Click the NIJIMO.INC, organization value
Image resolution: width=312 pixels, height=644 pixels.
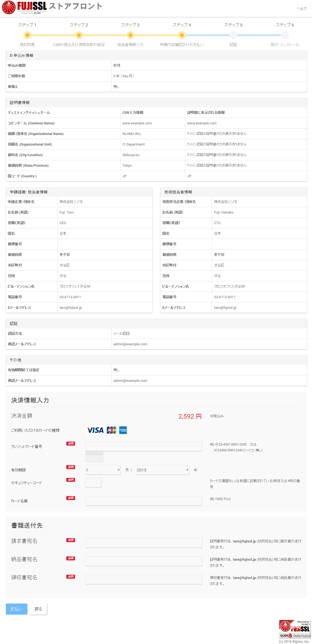pyautogui.click(x=132, y=134)
